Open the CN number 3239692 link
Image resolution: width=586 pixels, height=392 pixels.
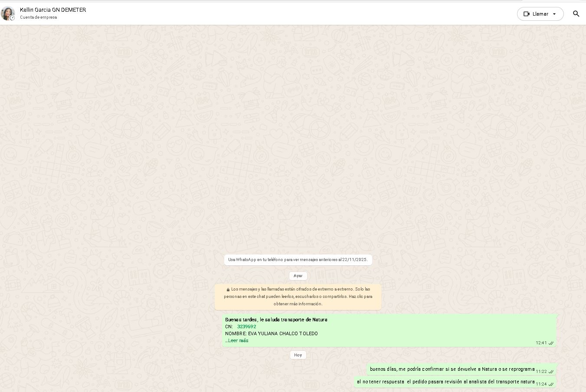(246, 327)
